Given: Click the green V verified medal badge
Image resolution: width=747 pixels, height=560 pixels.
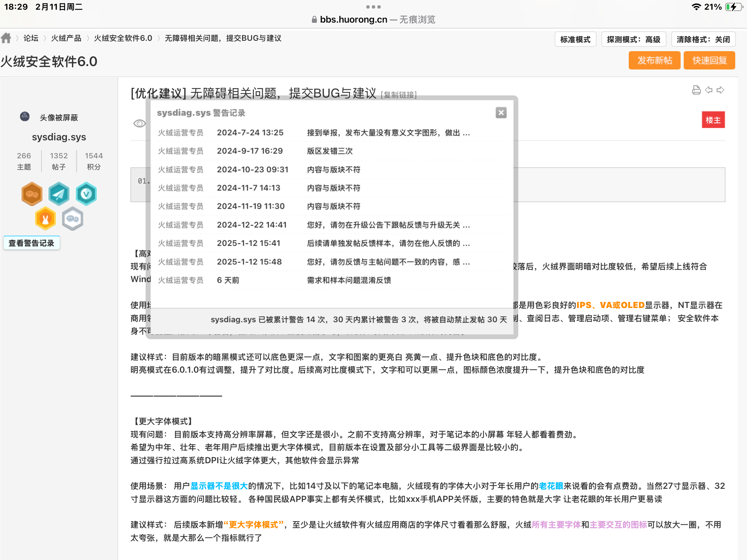Looking at the screenshot, I should [x=86, y=194].
